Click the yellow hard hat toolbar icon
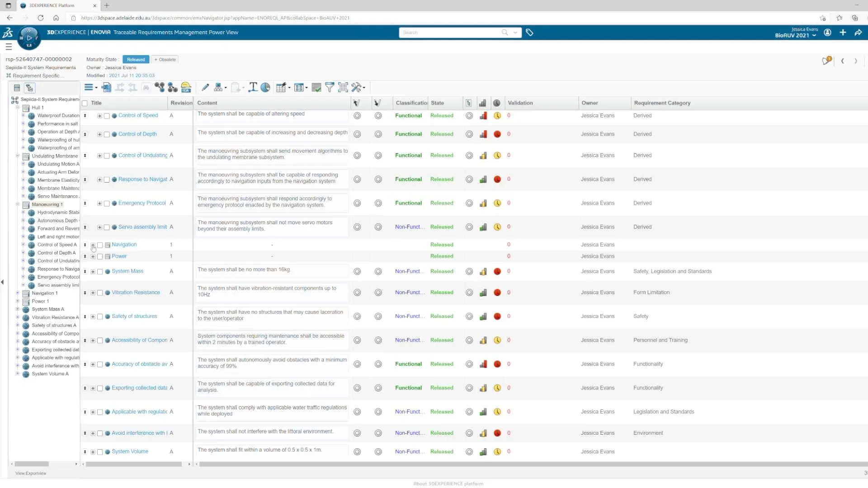Screen dimensions: 868x488 pyautogui.click(x=186, y=88)
